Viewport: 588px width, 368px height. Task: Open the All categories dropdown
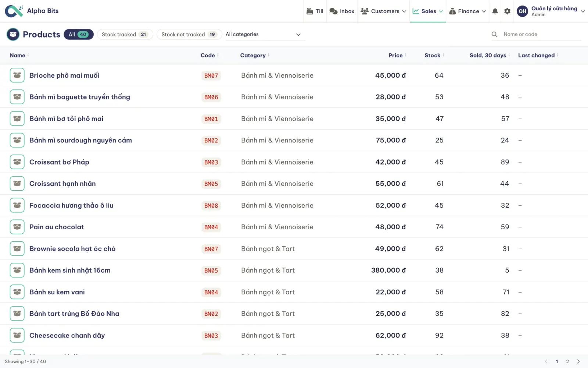[265, 34]
